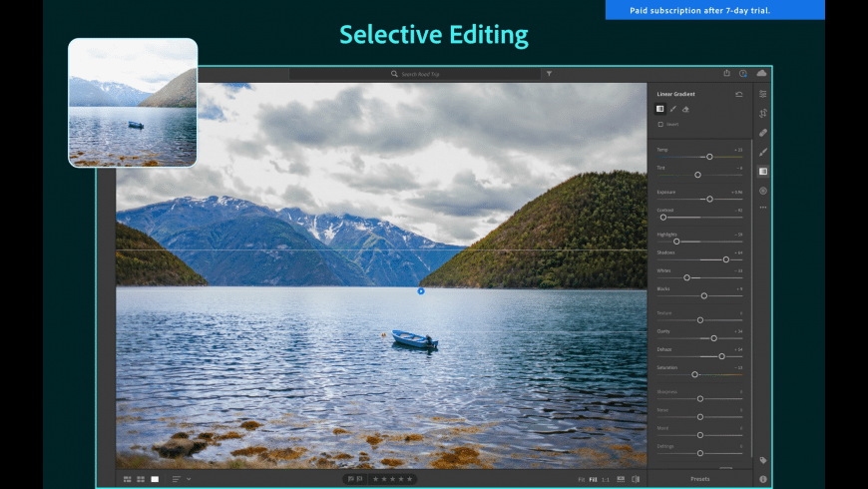Viewport: 868px width, 489px height.
Task: Adjust the Noise slider handle
Action: point(700,416)
